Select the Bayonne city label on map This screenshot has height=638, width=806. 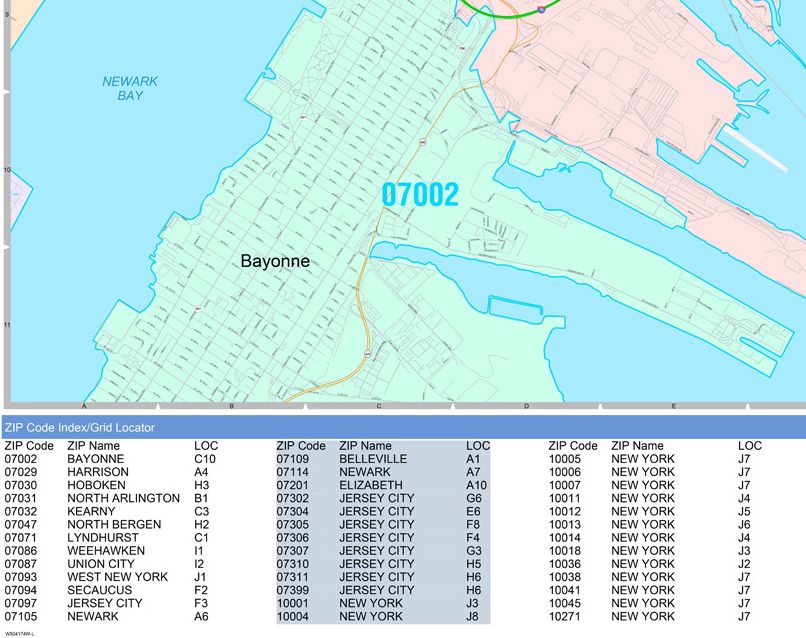pyautogui.click(x=275, y=261)
